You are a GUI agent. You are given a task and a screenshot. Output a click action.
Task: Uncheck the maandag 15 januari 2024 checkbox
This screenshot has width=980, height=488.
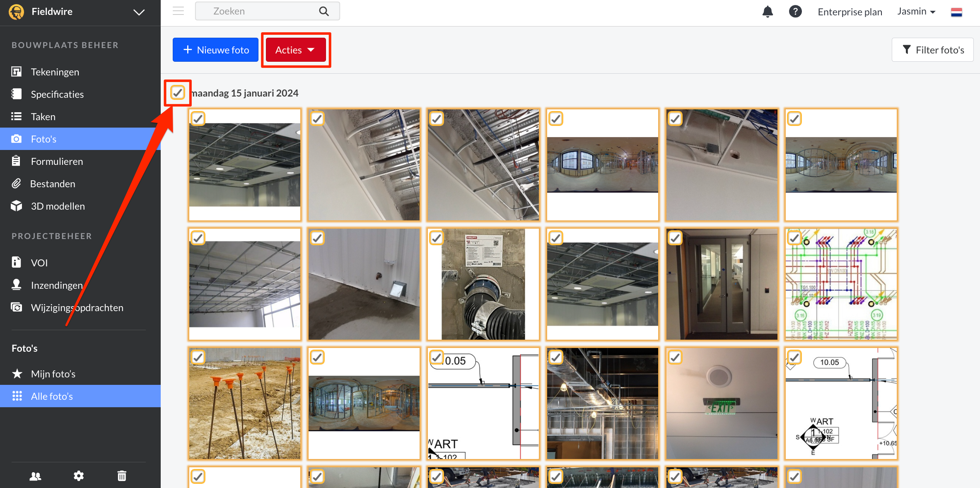[178, 92]
